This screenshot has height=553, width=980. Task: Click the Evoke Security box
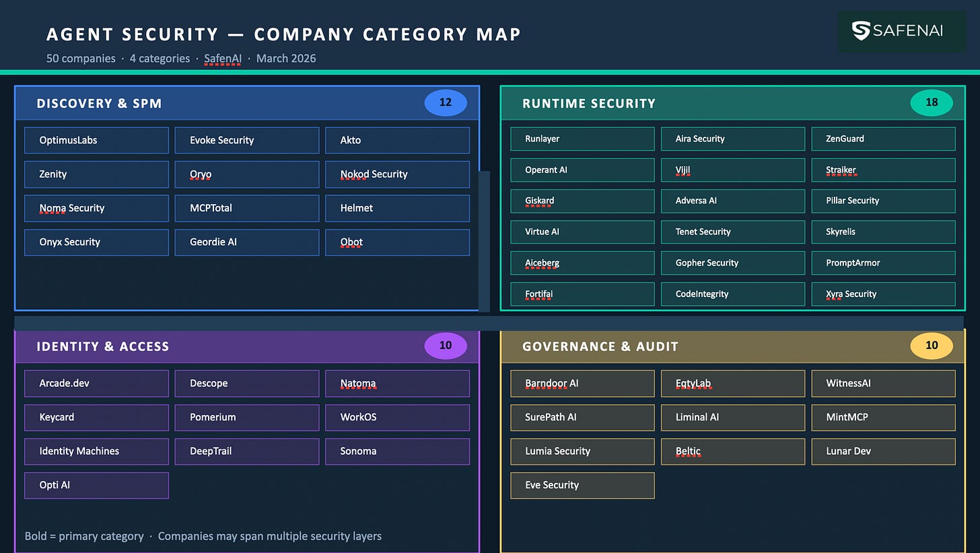[x=247, y=140]
